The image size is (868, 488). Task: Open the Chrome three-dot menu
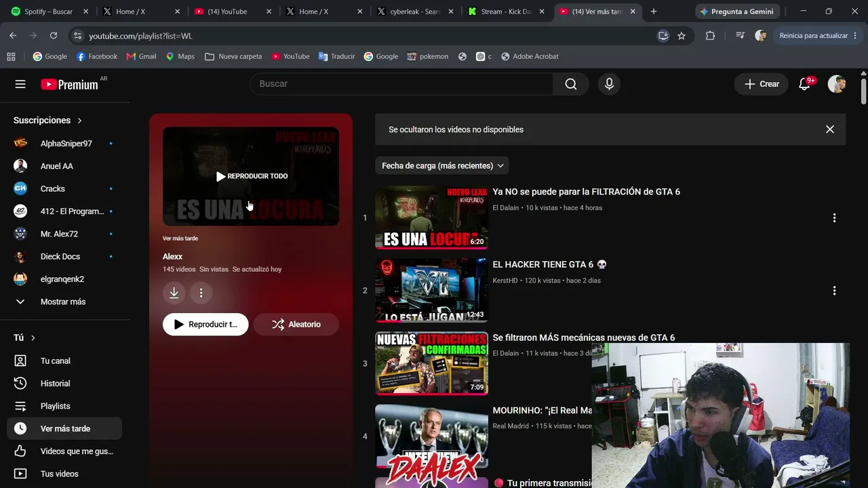pyautogui.click(x=856, y=36)
